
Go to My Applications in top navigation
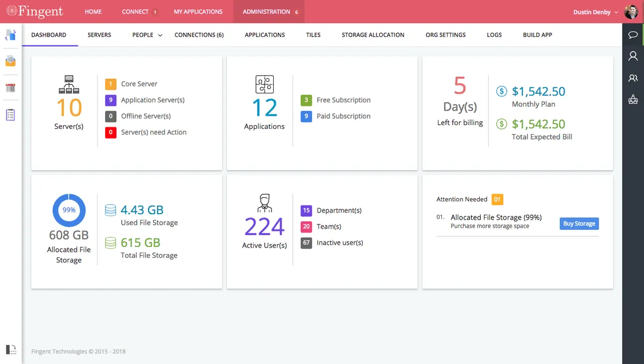click(x=198, y=12)
